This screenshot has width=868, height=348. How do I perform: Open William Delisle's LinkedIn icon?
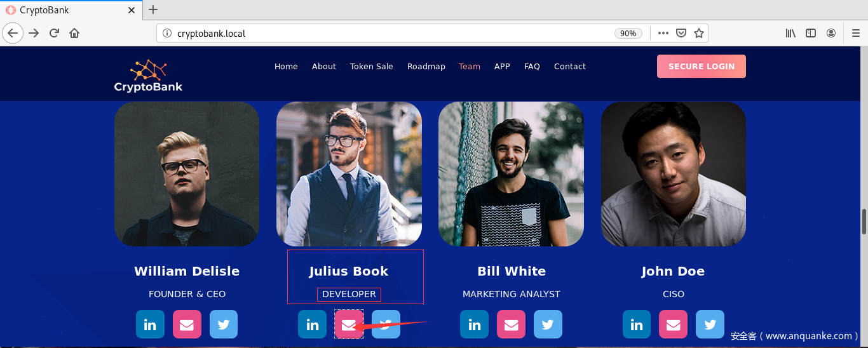(150, 325)
